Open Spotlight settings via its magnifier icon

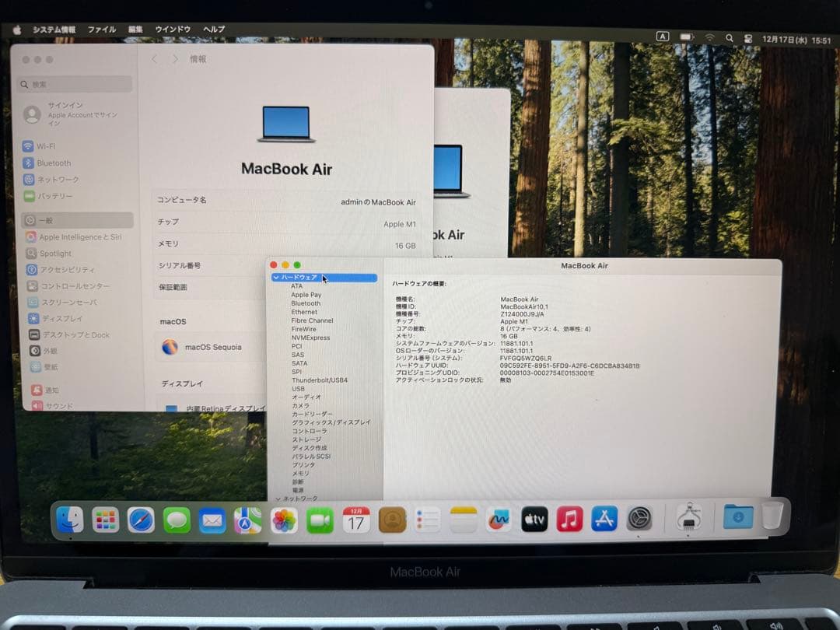[x=31, y=253]
